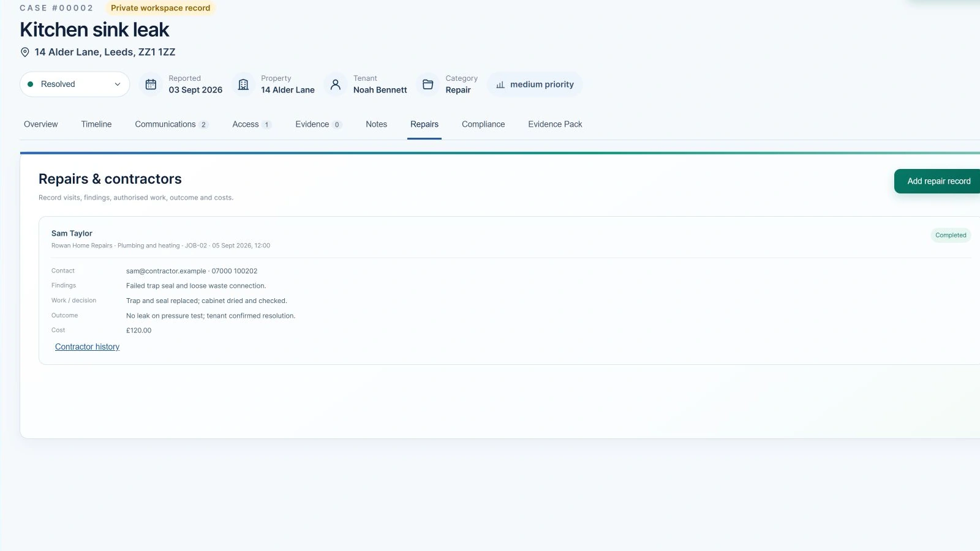Open the Resolved status dropdown

75,84
